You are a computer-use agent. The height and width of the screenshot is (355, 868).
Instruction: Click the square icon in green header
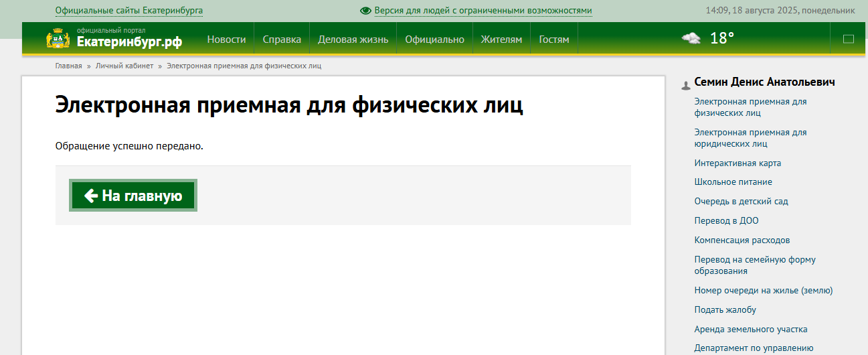[x=849, y=39]
